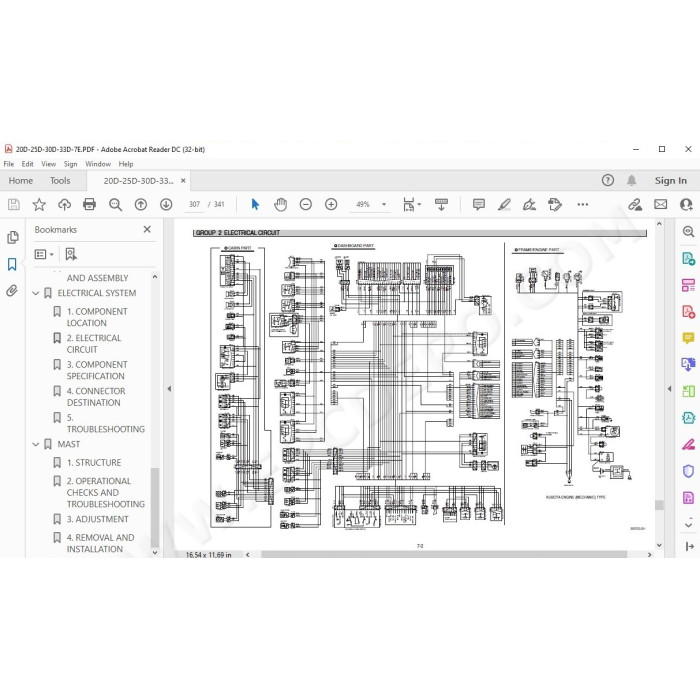Collapse the MAST bookmark
The height and width of the screenshot is (700, 700).
pos(36,444)
